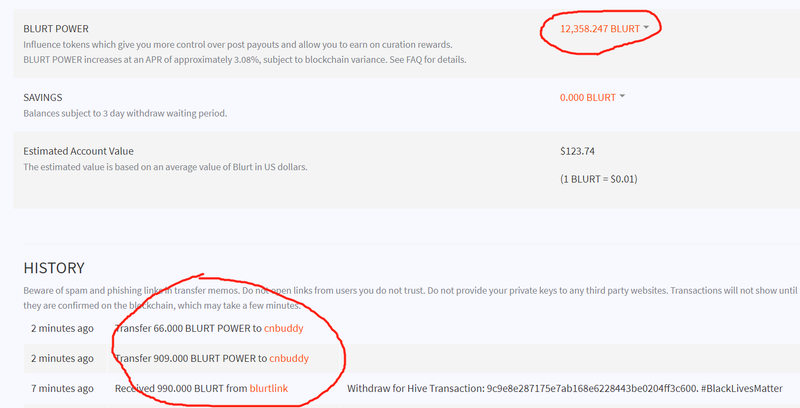Click the 1 BLURT = $0.01 rate text
The width and height of the screenshot is (800, 408).
tap(600, 179)
